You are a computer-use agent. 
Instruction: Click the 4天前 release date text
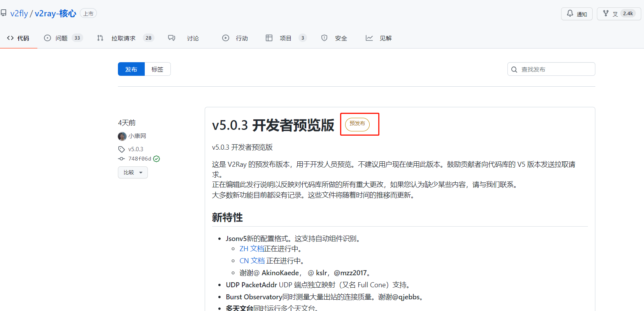(x=127, y=123)
